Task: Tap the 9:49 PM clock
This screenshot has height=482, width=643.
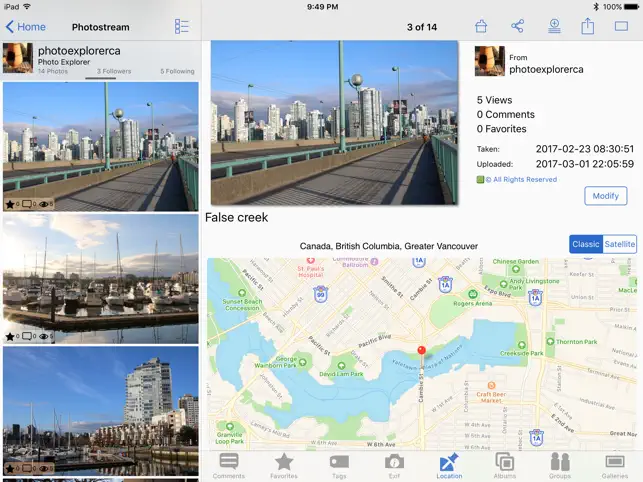Action: click(323, 7)
